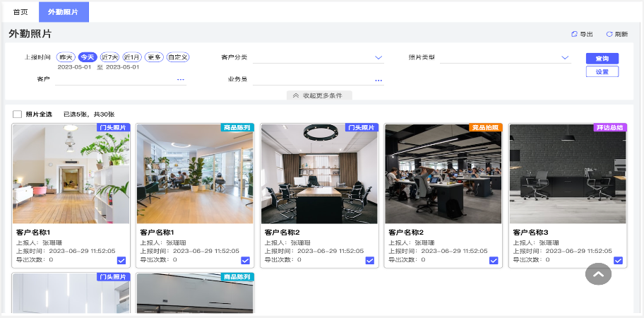The height and width of the screenshot is (318, 644).
Task: Click the 设置 button
Action: click(602, 71)
